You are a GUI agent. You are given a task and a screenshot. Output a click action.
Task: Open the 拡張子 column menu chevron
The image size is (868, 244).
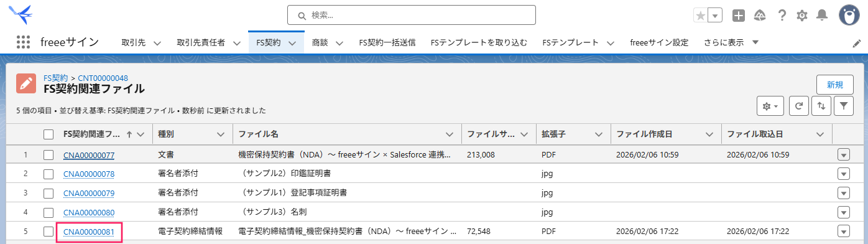[x=598, y=134]
